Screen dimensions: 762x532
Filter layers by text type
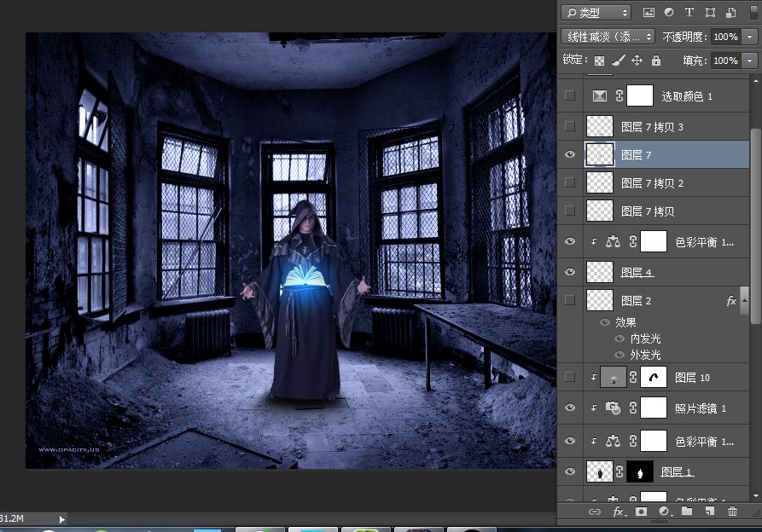click(x=689, y=13)
